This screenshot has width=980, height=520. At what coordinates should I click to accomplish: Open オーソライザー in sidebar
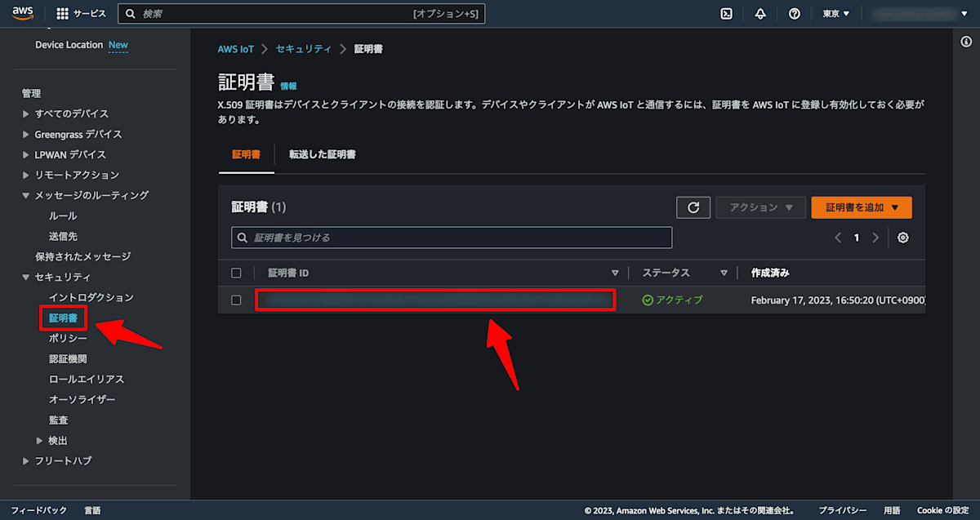(82, 399)
